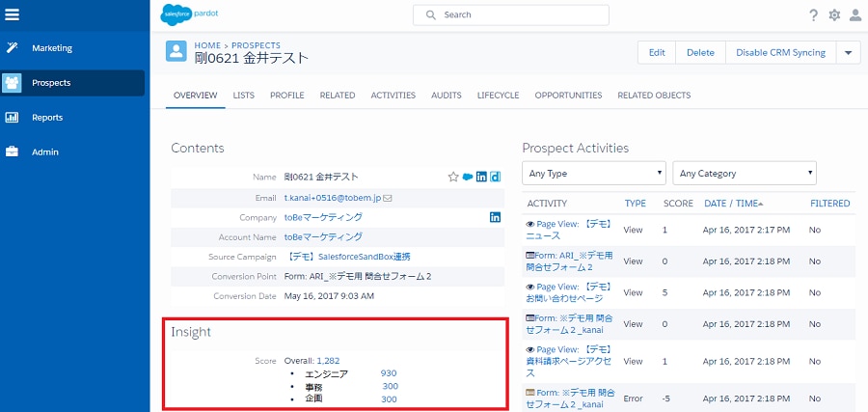Click the help question mark icon
The height and width of the screenshot is (412, 868).
point(813,15)
